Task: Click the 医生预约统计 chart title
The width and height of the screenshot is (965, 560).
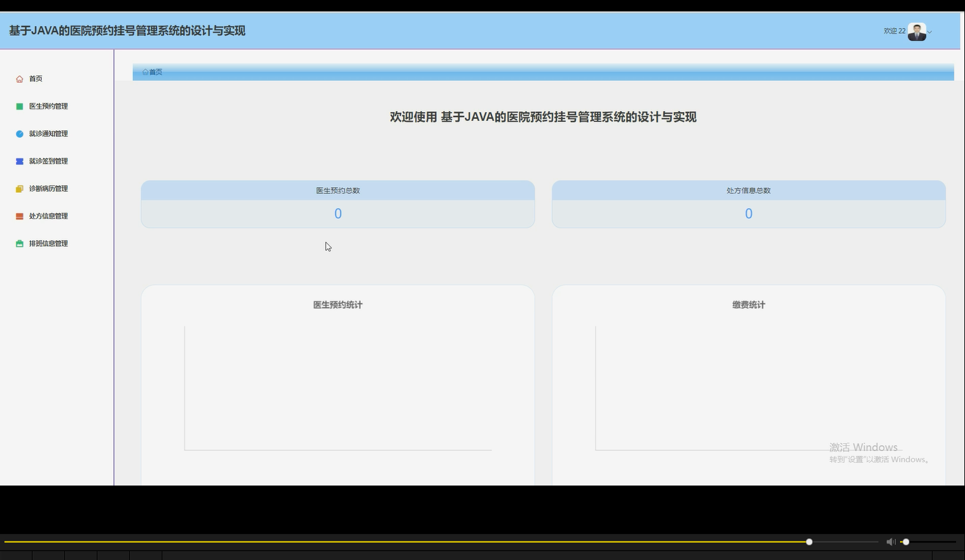Action: click(338, 305)
